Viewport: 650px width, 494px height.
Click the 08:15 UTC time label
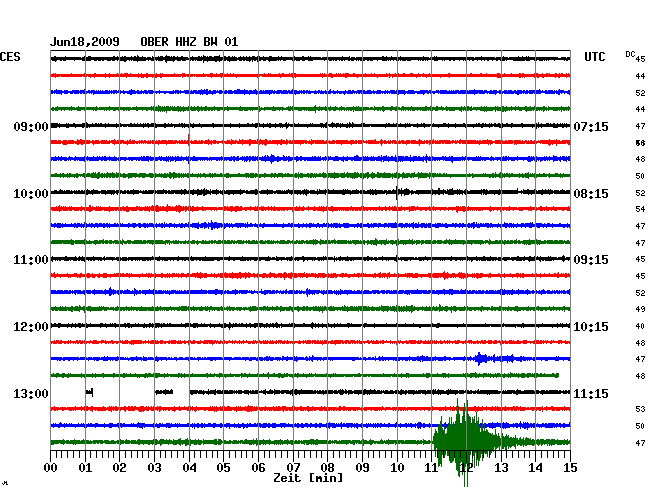click(591, 194)
